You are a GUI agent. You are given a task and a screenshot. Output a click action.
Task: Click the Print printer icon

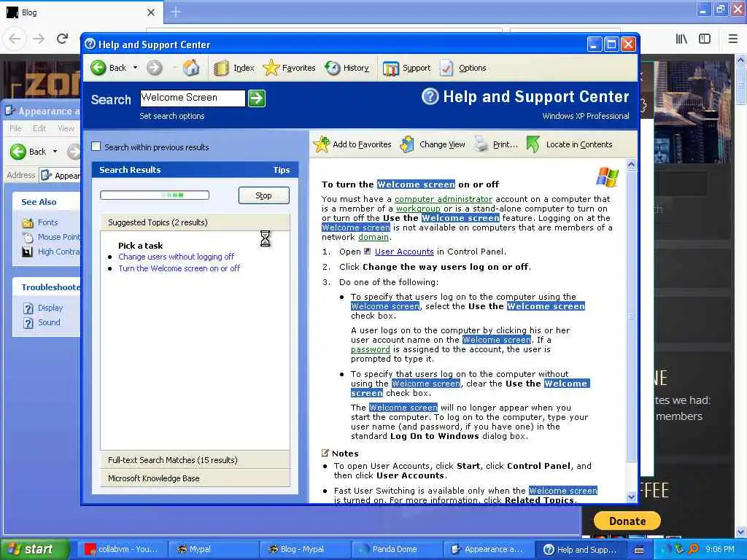481,144
